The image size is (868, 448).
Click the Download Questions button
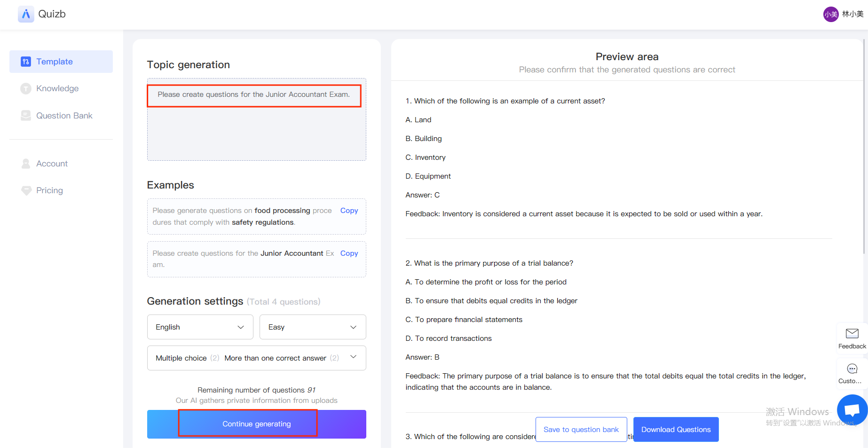tap(676, 430)
